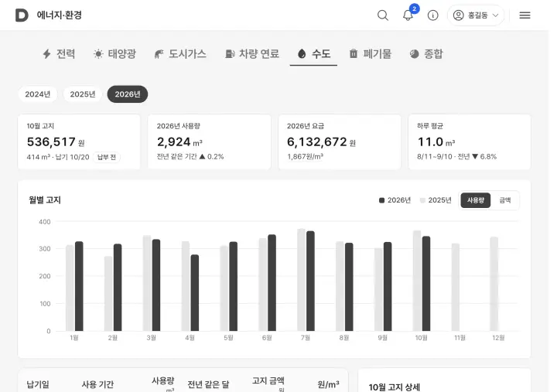The width and height of the screenshot is (557, 392).
Task: Open the 하루 평균 summary card
Action: pyautogui.click(x=470, y=141)
